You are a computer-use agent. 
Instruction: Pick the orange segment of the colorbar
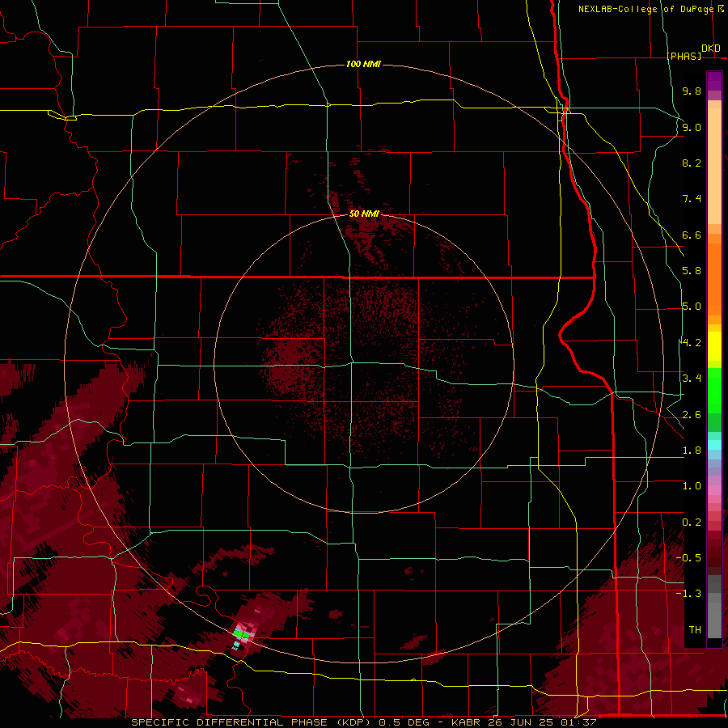[x=714, y=279]
